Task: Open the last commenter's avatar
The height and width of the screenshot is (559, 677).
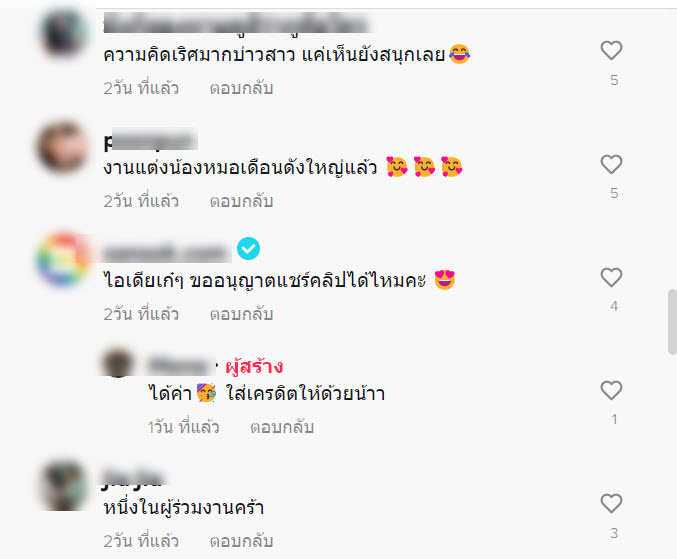Action: [x=63, y=486]
